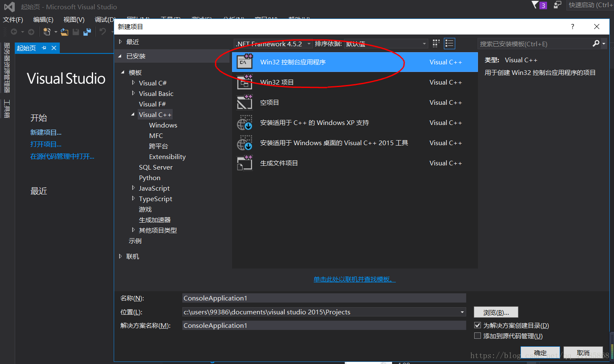Image resolution: width=614 pixels, height=364 pixels.
Task: Open the 调试(D) menu
Action: 104,19
